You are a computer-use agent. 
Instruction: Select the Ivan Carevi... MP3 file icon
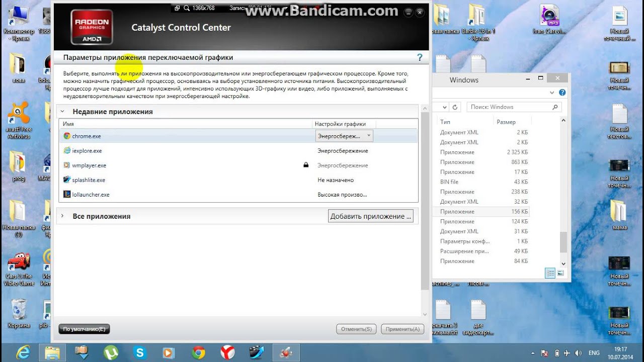pyautogui.click(x=550, y=19)
